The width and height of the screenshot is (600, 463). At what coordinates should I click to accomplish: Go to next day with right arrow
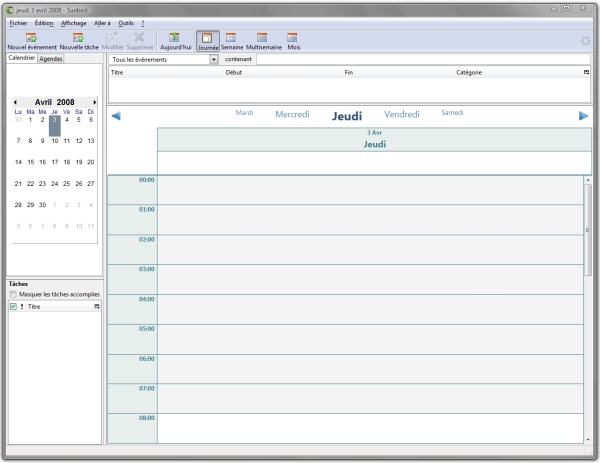[x=584, y=116]
